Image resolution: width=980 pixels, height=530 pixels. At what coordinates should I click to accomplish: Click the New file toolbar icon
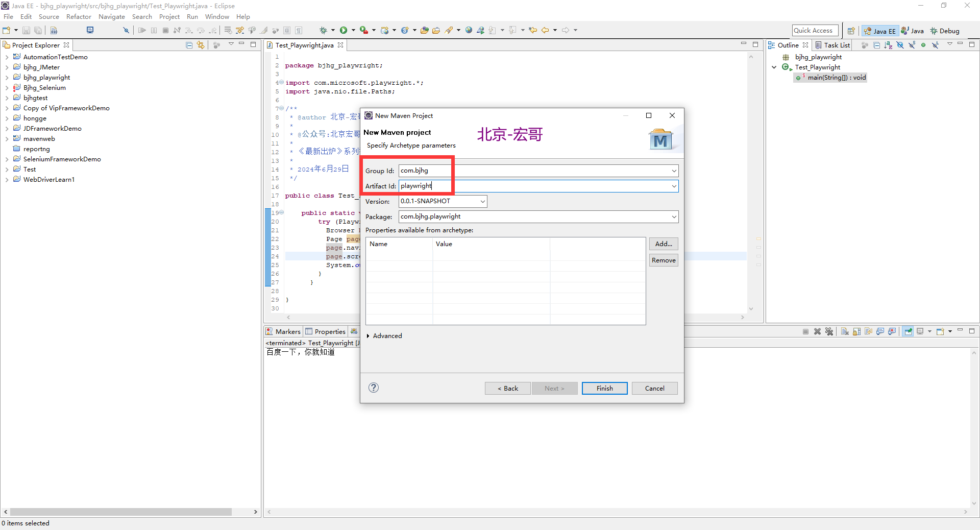[7, 30]
